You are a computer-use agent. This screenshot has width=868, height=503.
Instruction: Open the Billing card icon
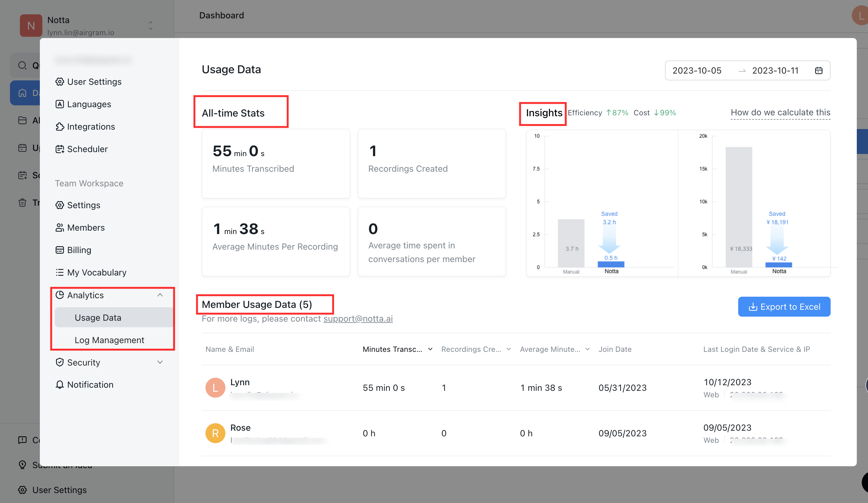point(60,250)
